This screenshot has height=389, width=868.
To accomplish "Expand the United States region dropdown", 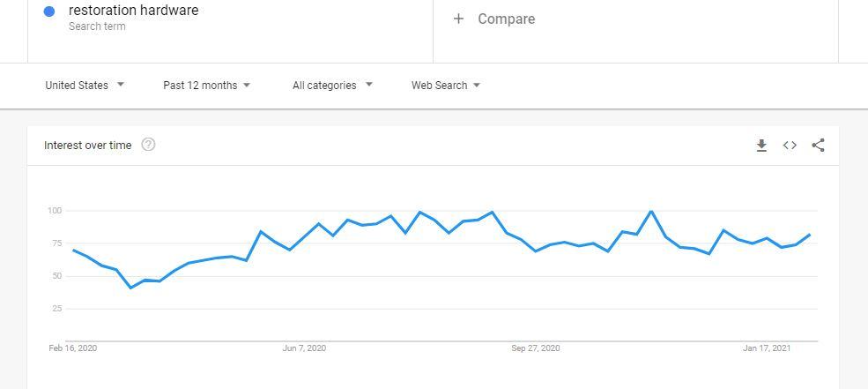I will (x=85, y=86).
